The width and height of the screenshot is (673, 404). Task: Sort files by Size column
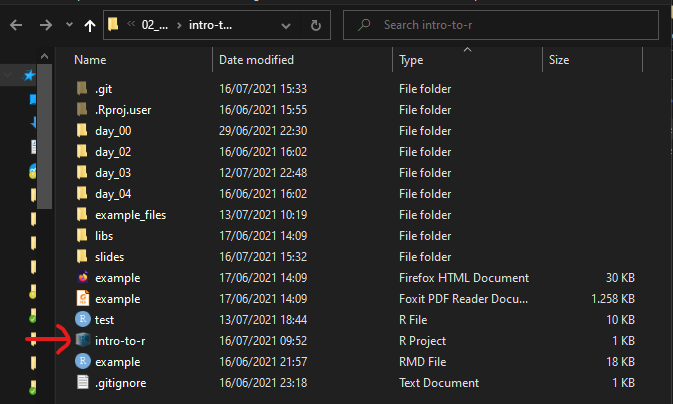coord(558,60)
